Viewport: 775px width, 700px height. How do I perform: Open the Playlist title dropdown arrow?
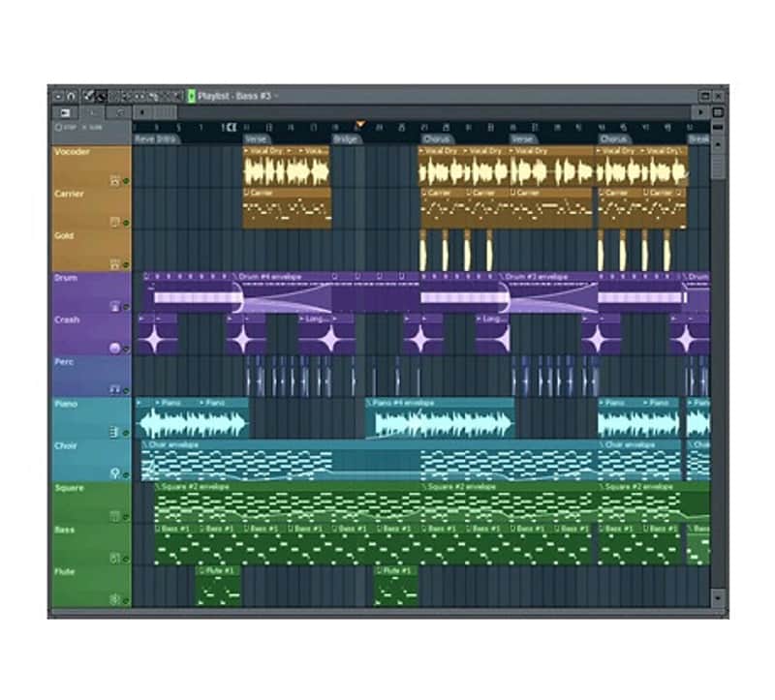click(x=276, y=96)
